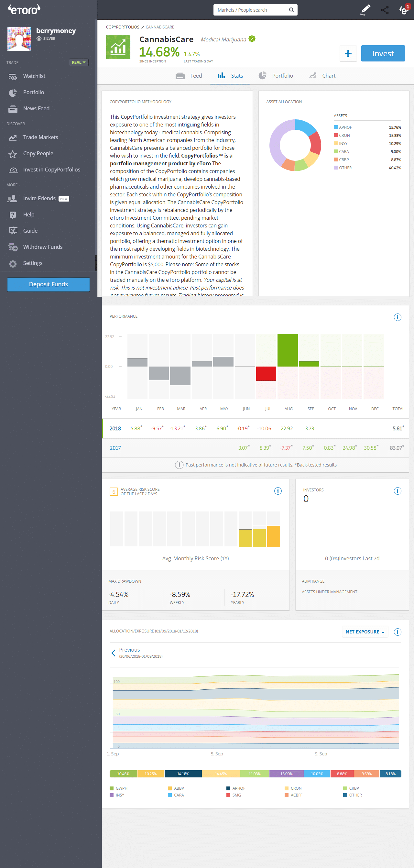Click the INSY legend entry in exposure
The width and height of the screenshot is (414, 868).
point(117,795)
